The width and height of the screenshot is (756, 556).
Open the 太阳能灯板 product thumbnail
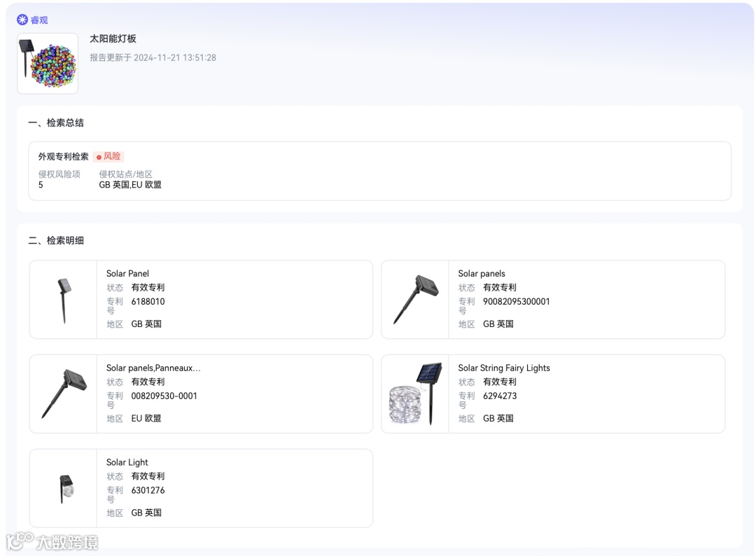coord(48,63)
